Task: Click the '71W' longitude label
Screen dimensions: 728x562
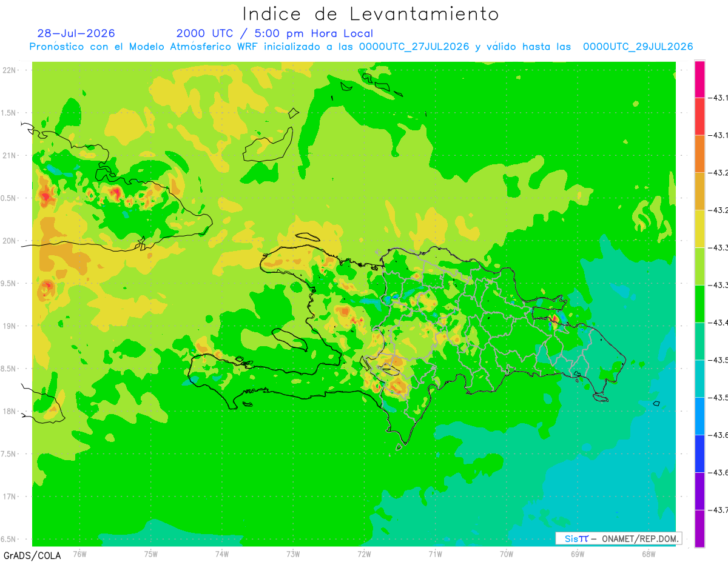Action: tap(435, 554)
